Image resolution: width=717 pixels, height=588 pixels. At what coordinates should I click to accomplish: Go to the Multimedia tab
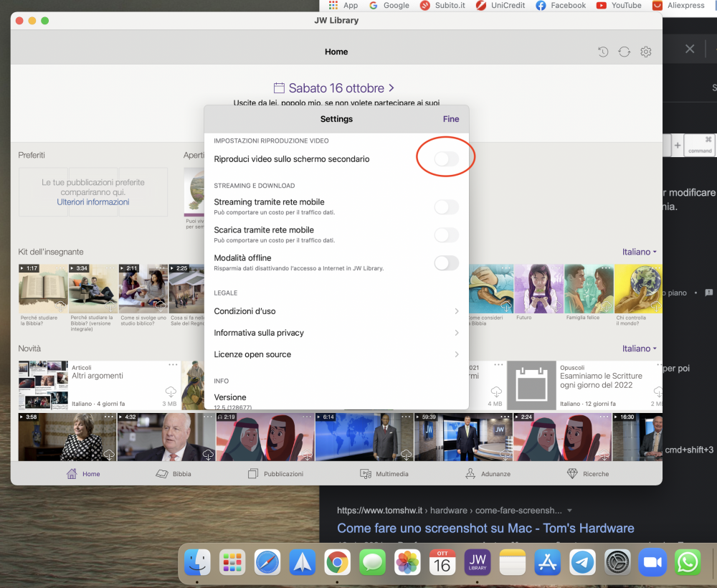(x=384, y=474)
